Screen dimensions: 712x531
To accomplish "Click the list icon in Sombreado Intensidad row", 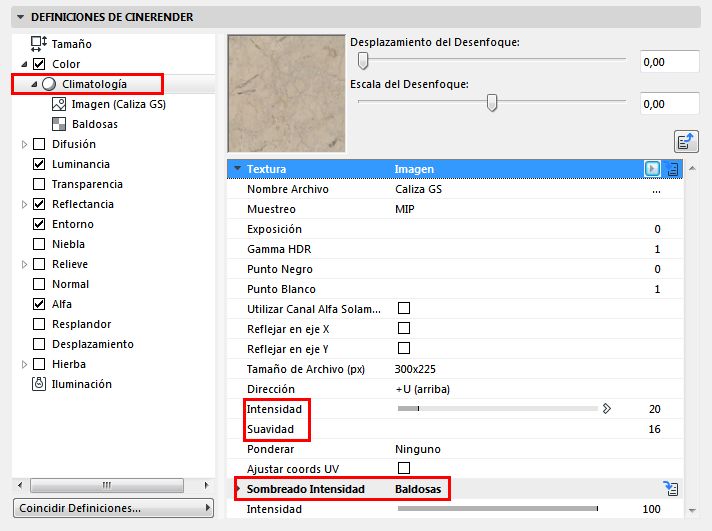I will click(671, 489).
